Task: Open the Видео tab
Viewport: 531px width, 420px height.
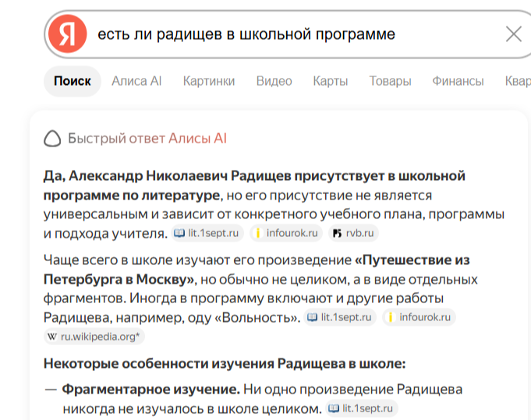Action: coord(274,81)
